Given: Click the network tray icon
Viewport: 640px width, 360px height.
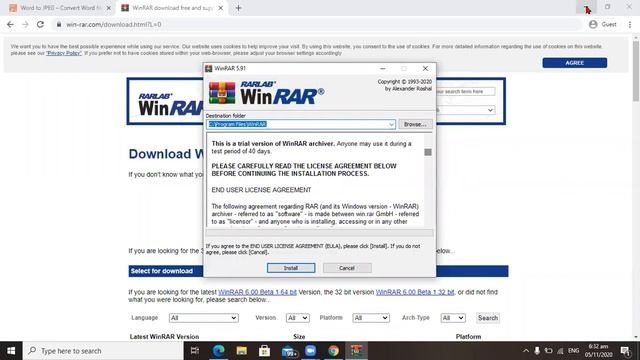Looking at the screenshot, I should (x=560, y=351).
